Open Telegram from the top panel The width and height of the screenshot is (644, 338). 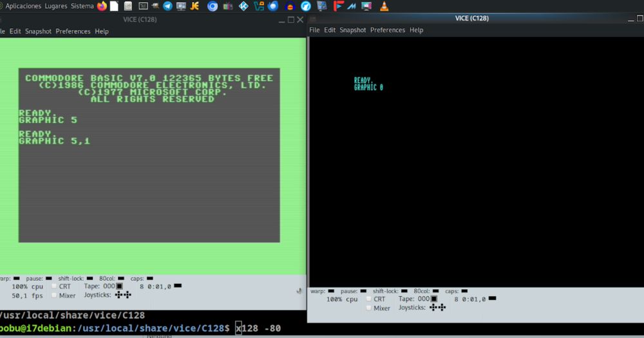167,6
